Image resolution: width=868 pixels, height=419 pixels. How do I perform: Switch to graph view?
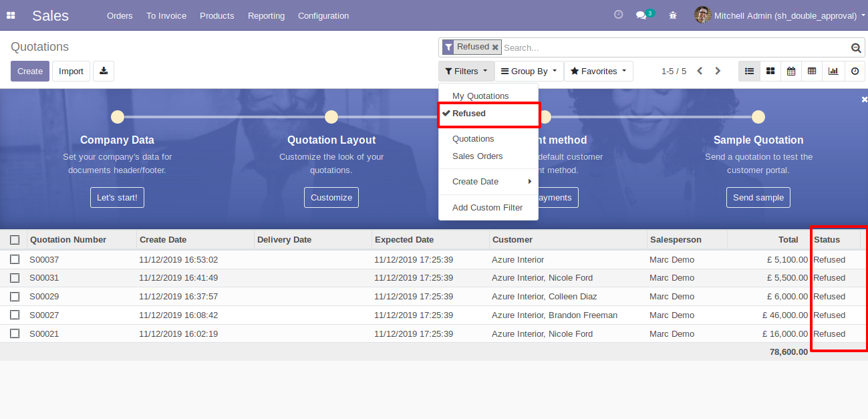833,71
